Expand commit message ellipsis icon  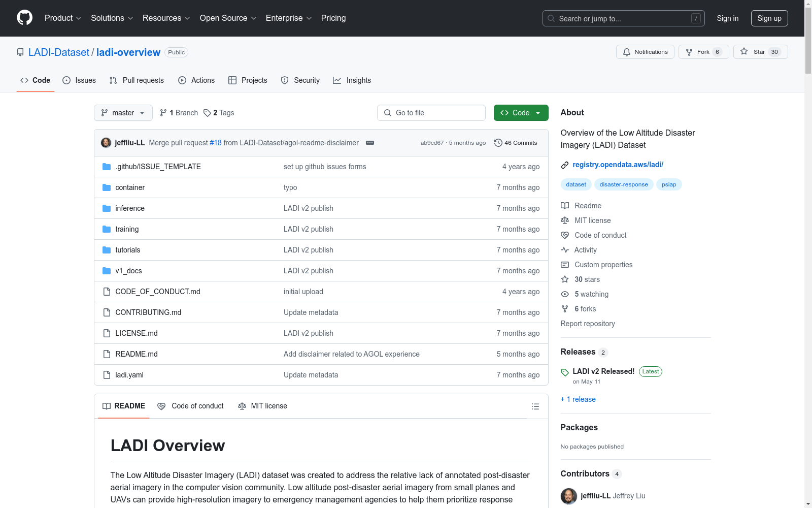(x=370, y=143)
